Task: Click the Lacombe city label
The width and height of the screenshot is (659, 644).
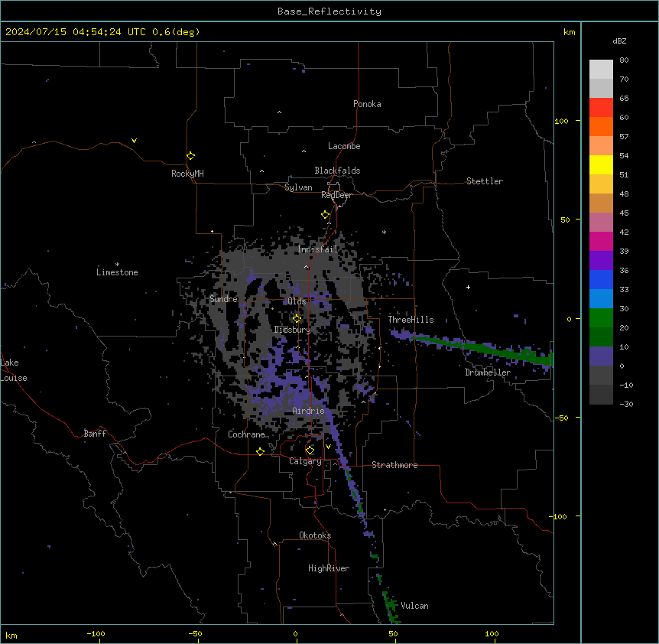Action: [x=344, y=146]
